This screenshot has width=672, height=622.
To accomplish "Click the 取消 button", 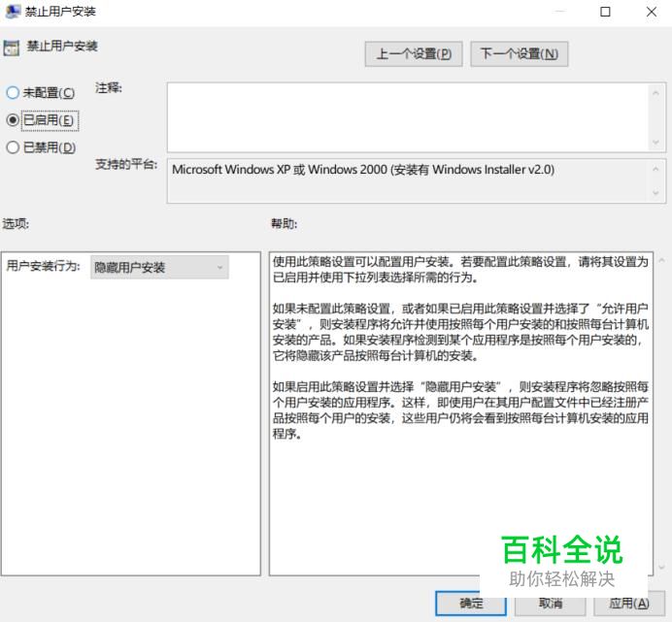I will (x=551, y=604).
